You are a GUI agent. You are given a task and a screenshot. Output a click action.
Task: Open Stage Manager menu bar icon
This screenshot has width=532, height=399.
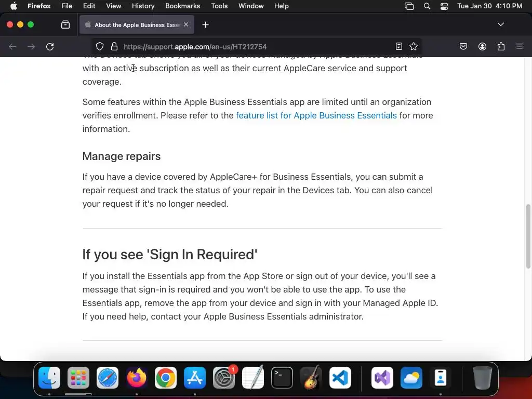(409, 6)
